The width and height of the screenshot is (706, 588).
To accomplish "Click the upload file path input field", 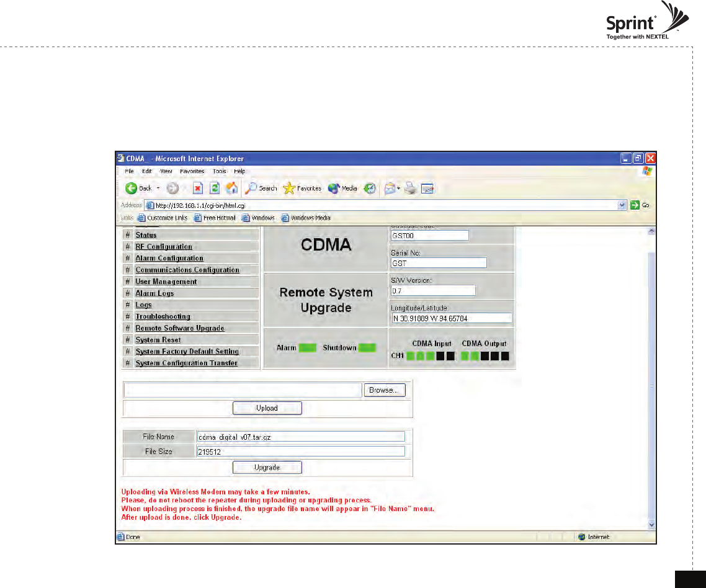I will pos(243,390).
